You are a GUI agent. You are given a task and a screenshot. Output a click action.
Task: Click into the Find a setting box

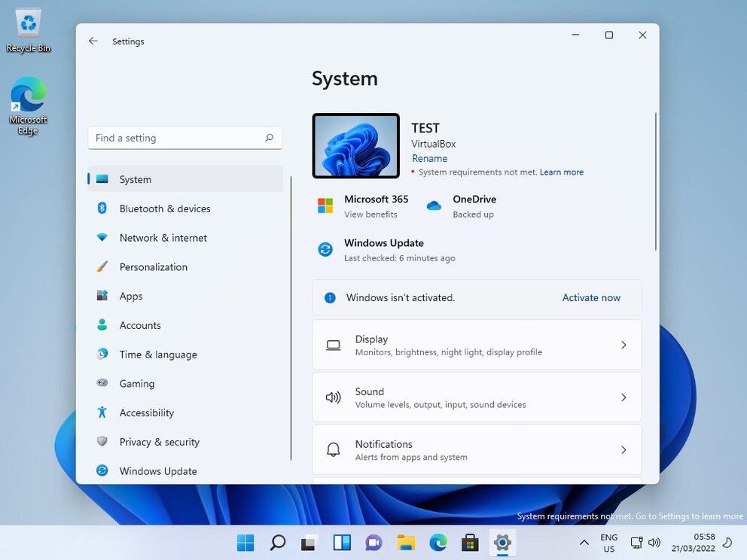coord(185,138)
